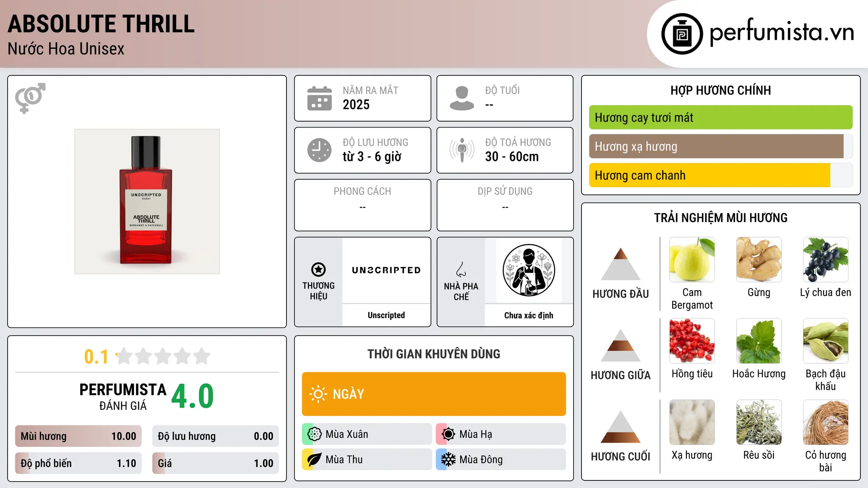Click the TRẢI NGHIỆM MÙI HƯƠNG heading

721,218
